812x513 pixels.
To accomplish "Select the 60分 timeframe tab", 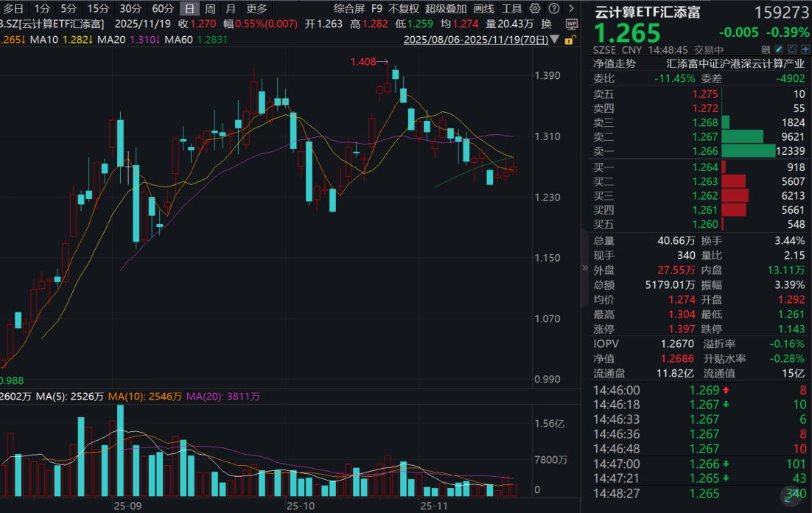I will coord(163,9).
